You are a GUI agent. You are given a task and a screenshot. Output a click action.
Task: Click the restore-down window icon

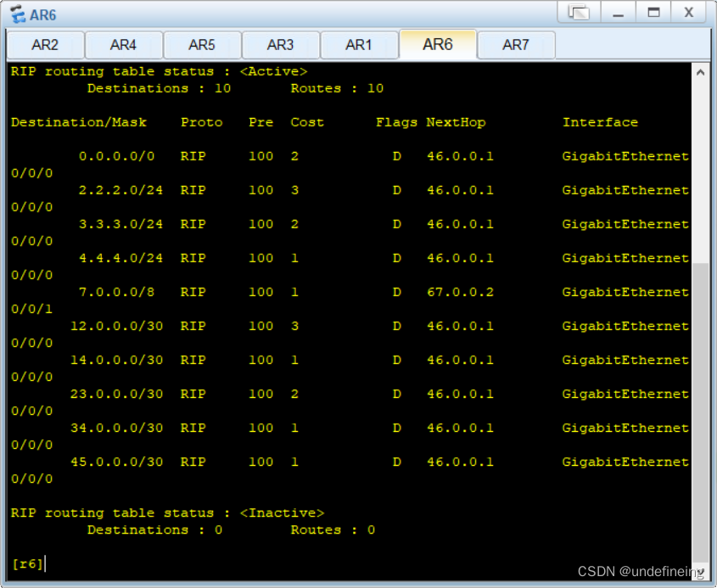(x=579, y=13)
